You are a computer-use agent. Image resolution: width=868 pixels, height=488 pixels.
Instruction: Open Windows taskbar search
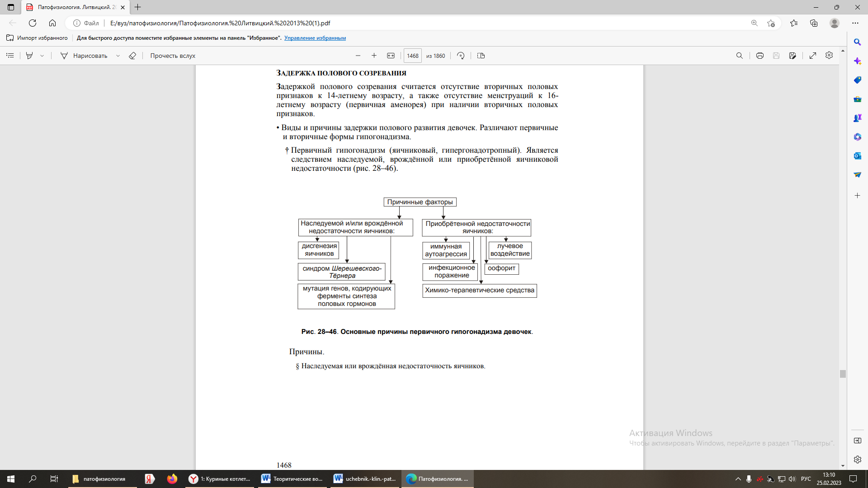tap(33, 479)
